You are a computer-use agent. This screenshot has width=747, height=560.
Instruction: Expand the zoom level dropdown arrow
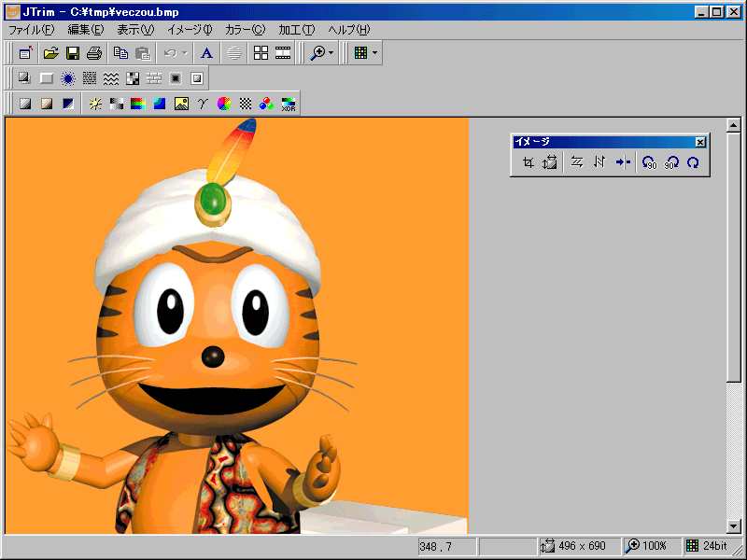pos(331,53)
